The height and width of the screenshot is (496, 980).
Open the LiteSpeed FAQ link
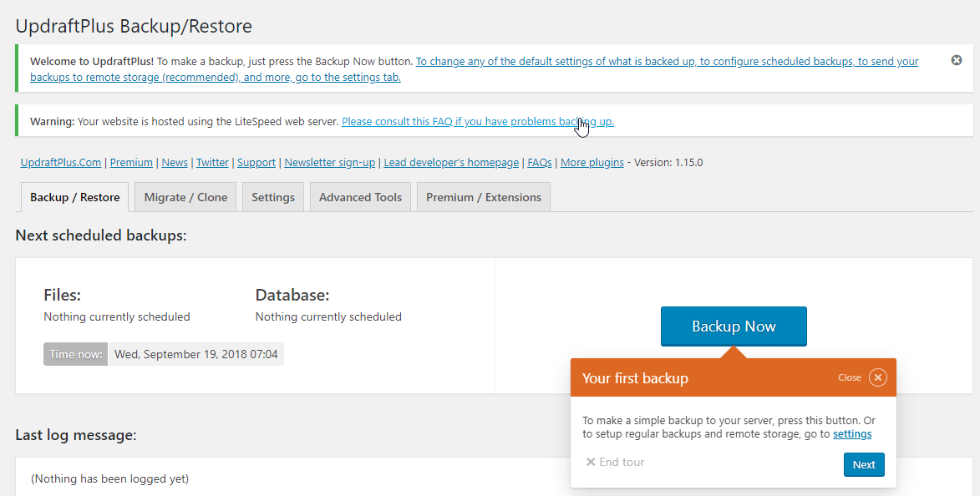click(x=477, y=121)
